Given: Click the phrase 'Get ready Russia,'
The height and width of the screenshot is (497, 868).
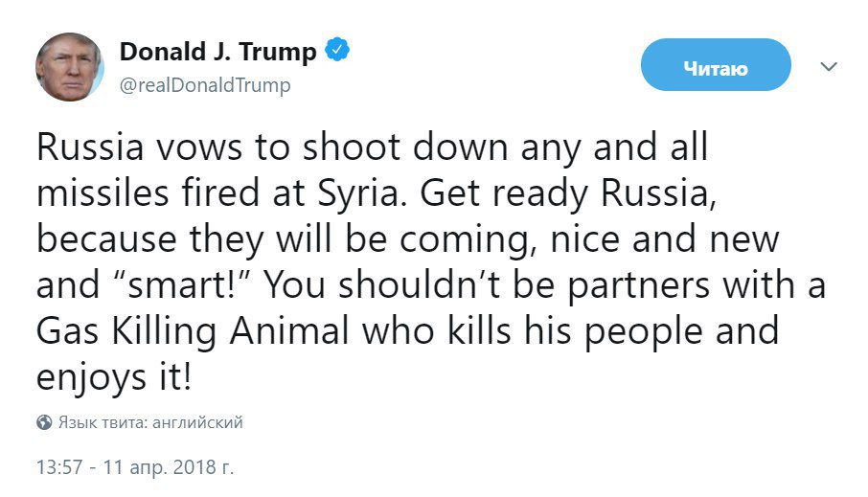Looking at the screenshot, I should [x=568, y=193].
